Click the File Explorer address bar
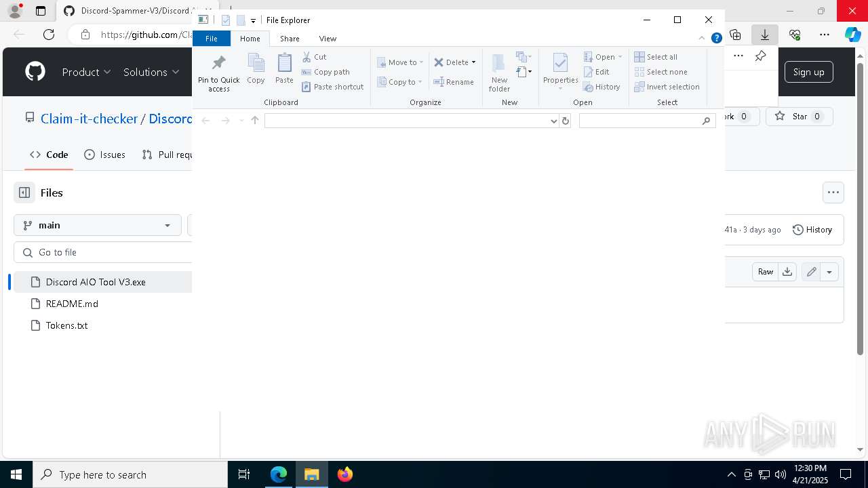 pos(407,121)
